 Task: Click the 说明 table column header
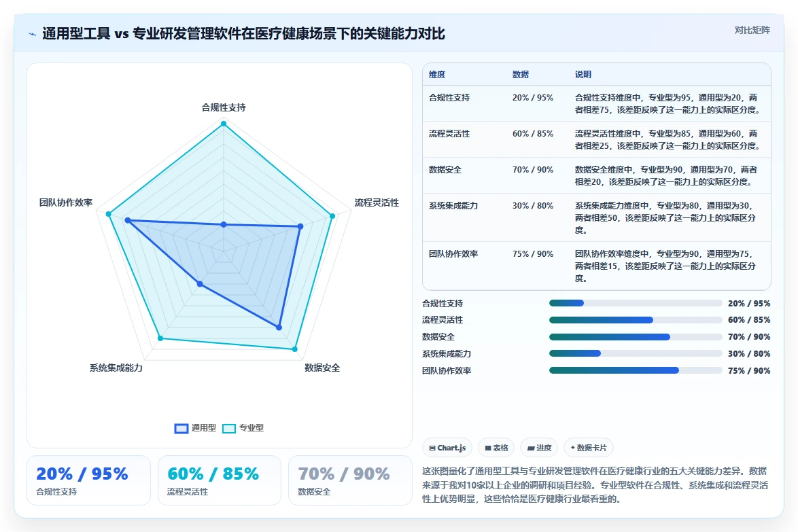(x=583, y=74)
